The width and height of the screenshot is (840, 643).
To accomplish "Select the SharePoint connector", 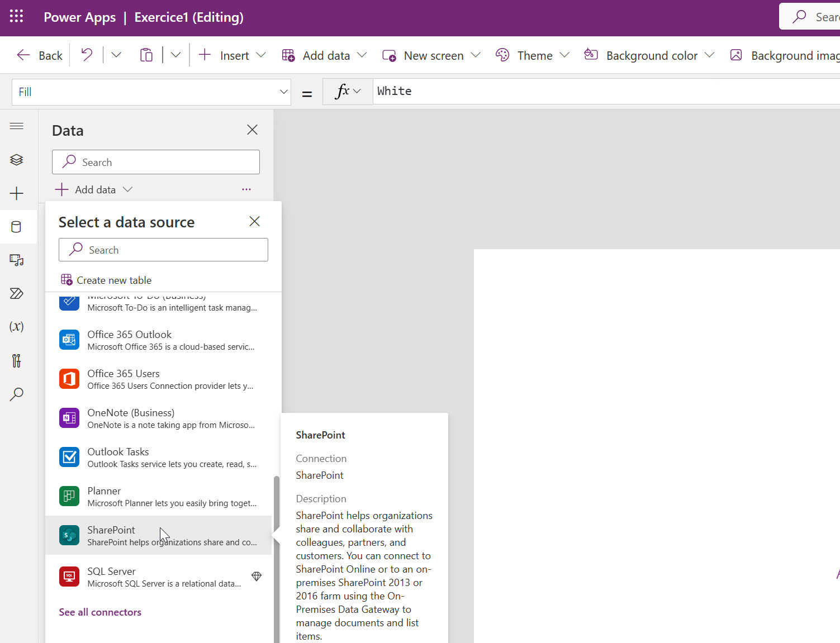I will pos(159,535).
